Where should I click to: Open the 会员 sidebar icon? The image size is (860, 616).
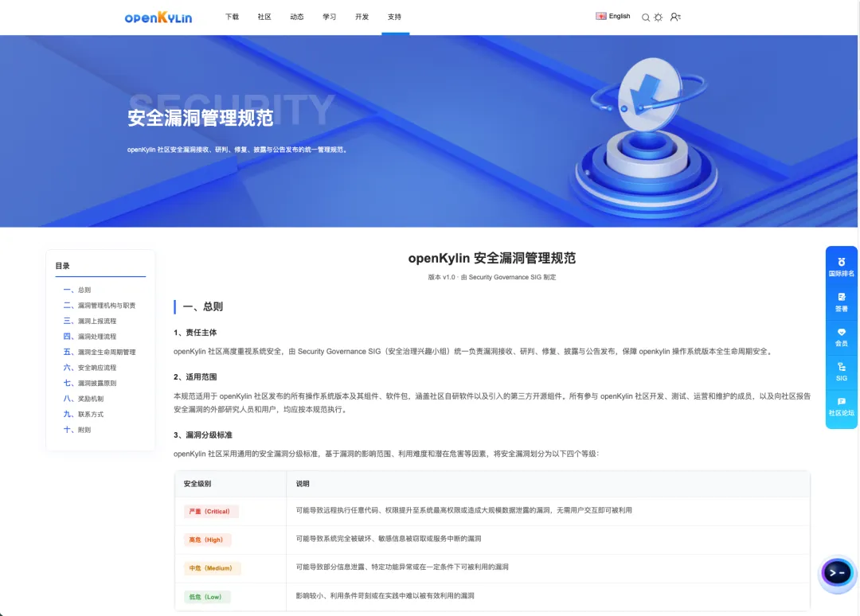pos(842,337)
